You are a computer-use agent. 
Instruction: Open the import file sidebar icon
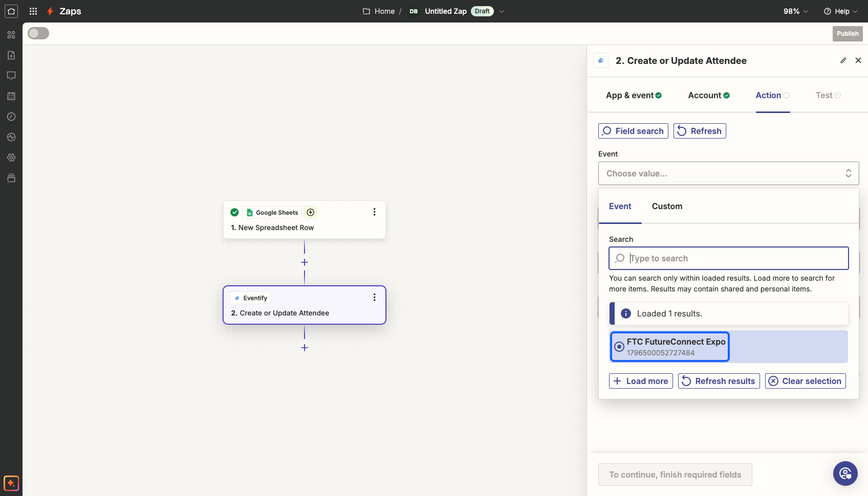pos(11,55)
